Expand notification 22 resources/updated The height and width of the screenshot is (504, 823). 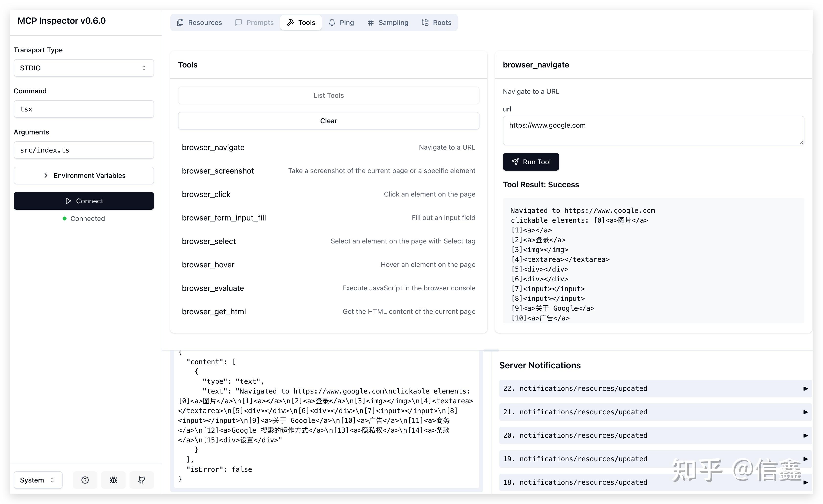click(805, 388)
